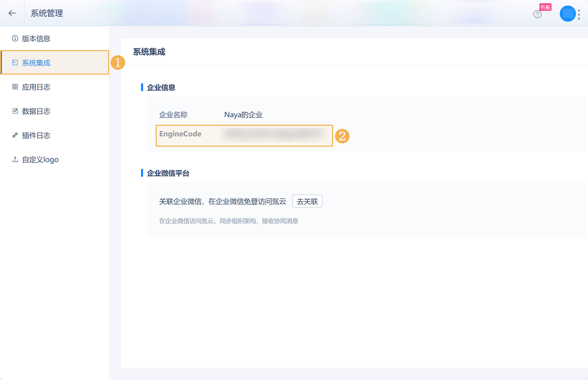Click the 插件日志 wrench icon
Image resolution: width=588 pixels, height=380 pixels.
[15, 135]
